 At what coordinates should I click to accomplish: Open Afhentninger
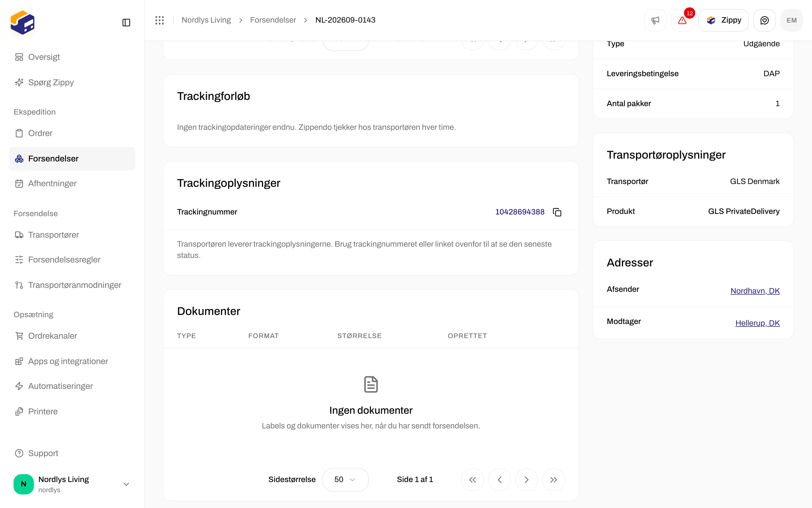(72, 183)
